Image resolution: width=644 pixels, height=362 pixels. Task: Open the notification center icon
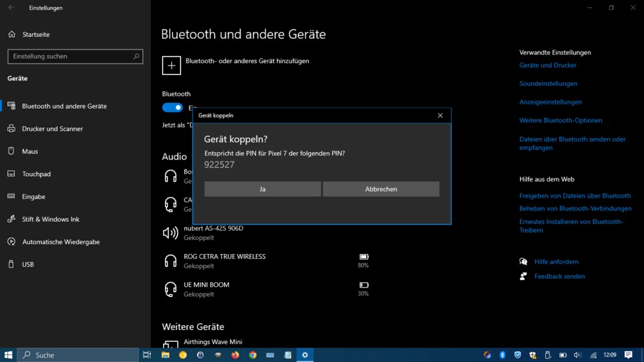[x=629, y=355]
